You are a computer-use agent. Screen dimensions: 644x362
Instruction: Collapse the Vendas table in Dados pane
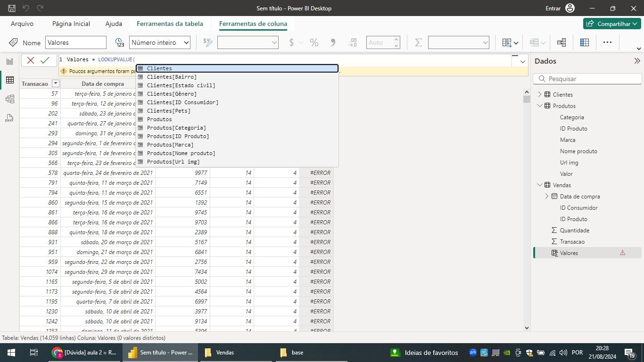(x=540, y=185)
